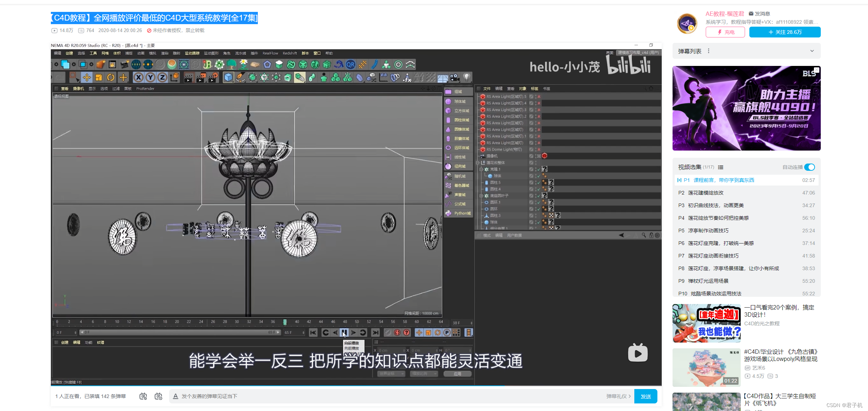Click the 发消息 envelope icon
The image size is (868, 411).
[x=751, y=14]
